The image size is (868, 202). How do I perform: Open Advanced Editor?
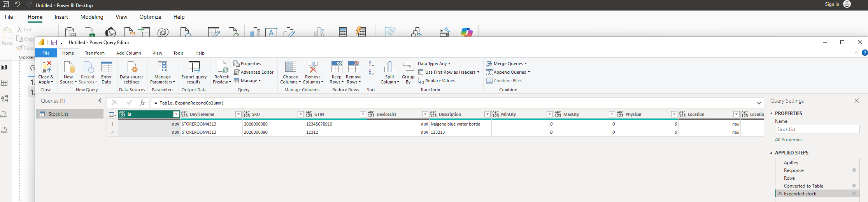(x=254, y=72)
